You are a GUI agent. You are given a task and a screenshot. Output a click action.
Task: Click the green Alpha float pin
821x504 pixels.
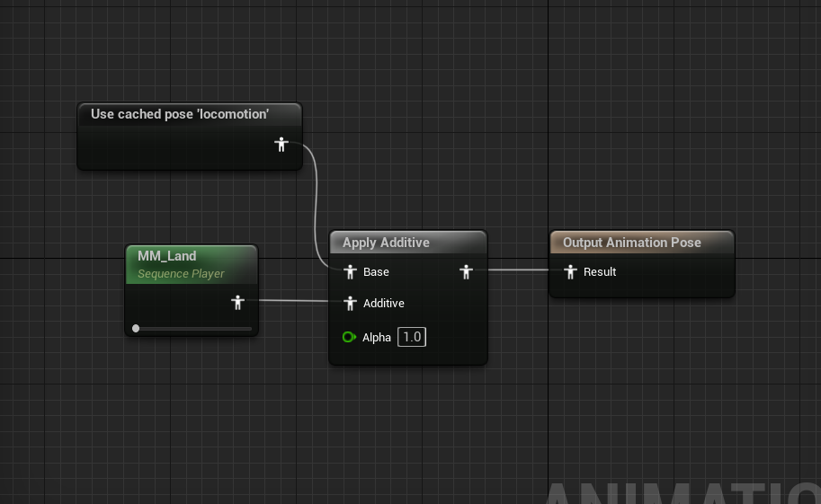[x=349, y=337]
